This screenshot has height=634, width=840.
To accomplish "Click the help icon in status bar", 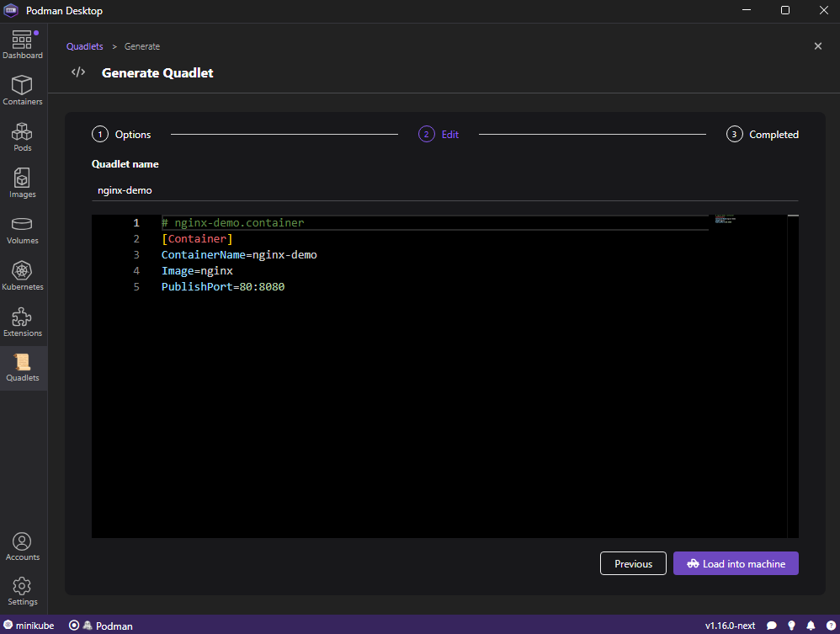I will 830,626.
